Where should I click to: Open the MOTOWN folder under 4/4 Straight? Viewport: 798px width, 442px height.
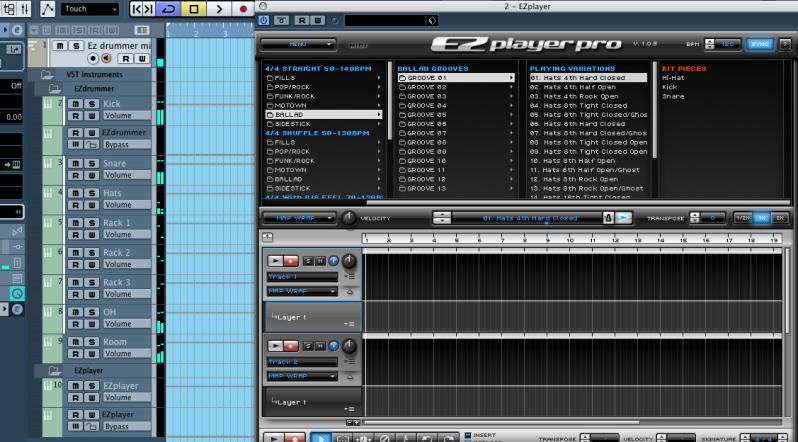coord(324,105)
